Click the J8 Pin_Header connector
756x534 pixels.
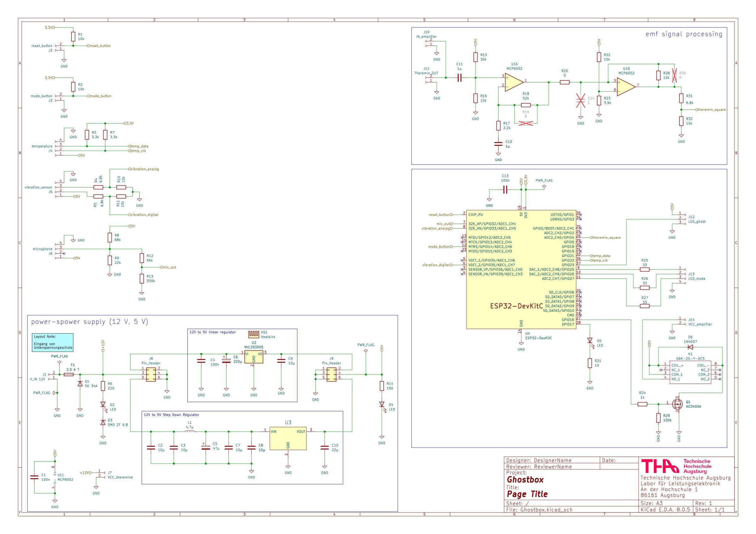[151, 374]
